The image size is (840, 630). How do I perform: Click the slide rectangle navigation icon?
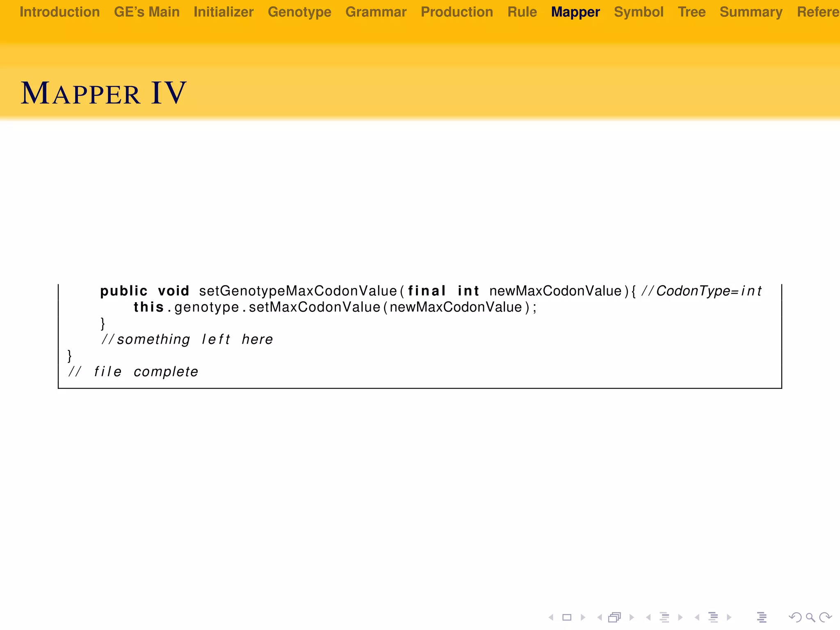[567, 617]
